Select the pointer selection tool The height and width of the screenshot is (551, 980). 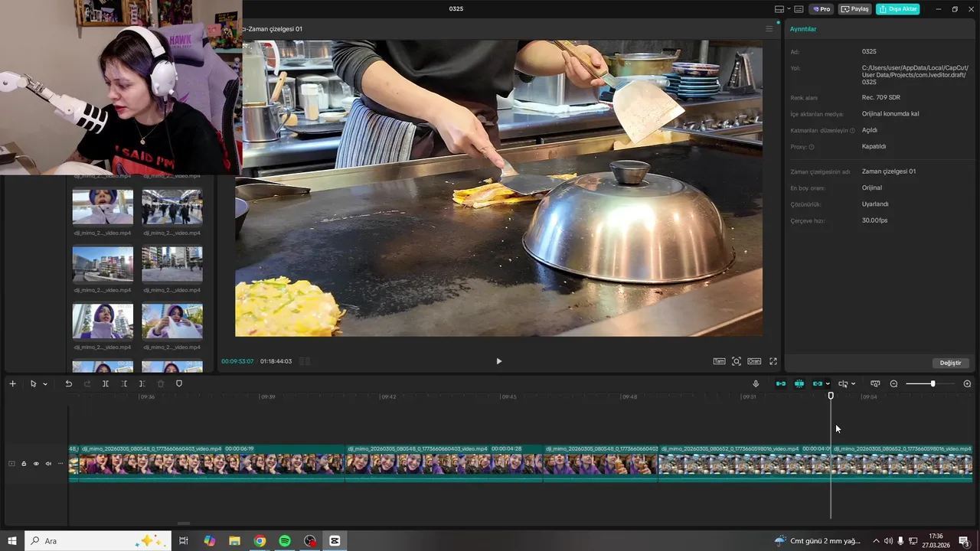click(33, 383)
